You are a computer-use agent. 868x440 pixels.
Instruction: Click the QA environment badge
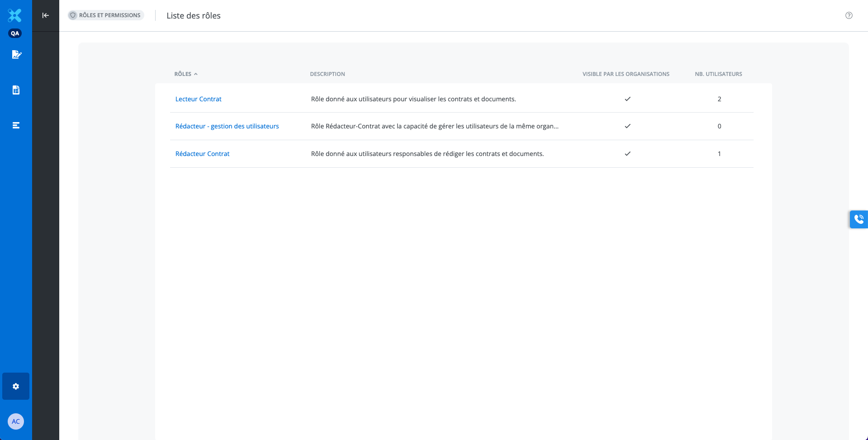pos(15,33)
